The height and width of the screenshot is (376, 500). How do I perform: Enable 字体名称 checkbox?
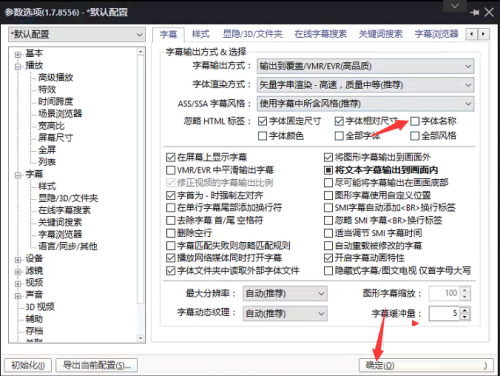[415, 121]
